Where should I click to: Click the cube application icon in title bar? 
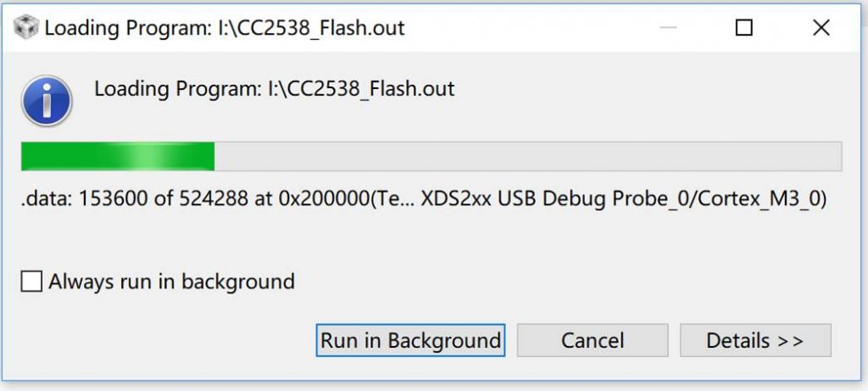click(26, 28)
